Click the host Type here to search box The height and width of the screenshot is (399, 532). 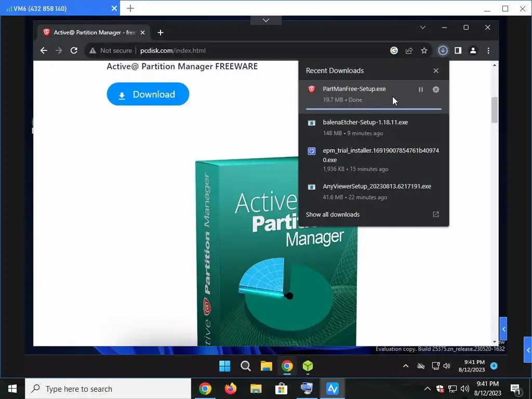[108, 389]
